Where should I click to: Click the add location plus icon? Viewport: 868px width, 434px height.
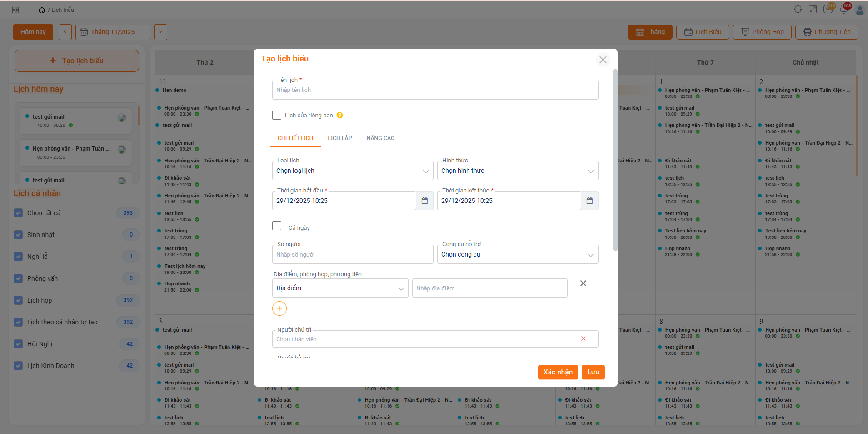point(279,308)
